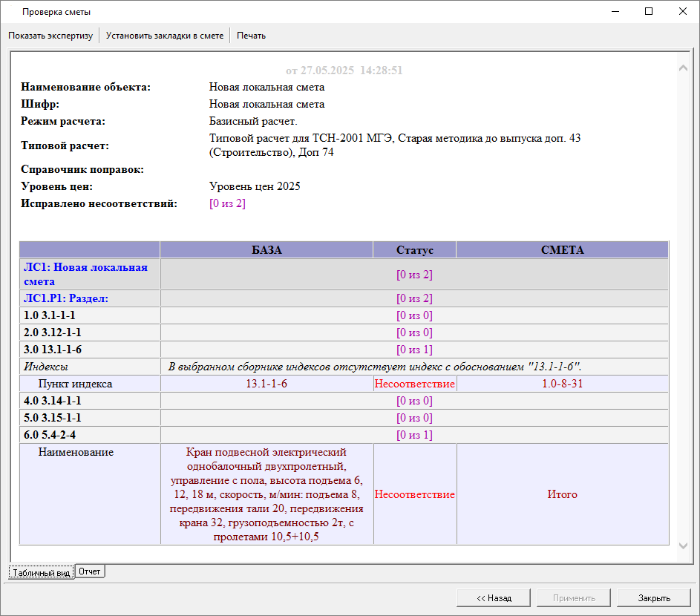Click Установить закладки в смете toolbar button
This screenshot has height=616, width=700.
coord(164,36)
